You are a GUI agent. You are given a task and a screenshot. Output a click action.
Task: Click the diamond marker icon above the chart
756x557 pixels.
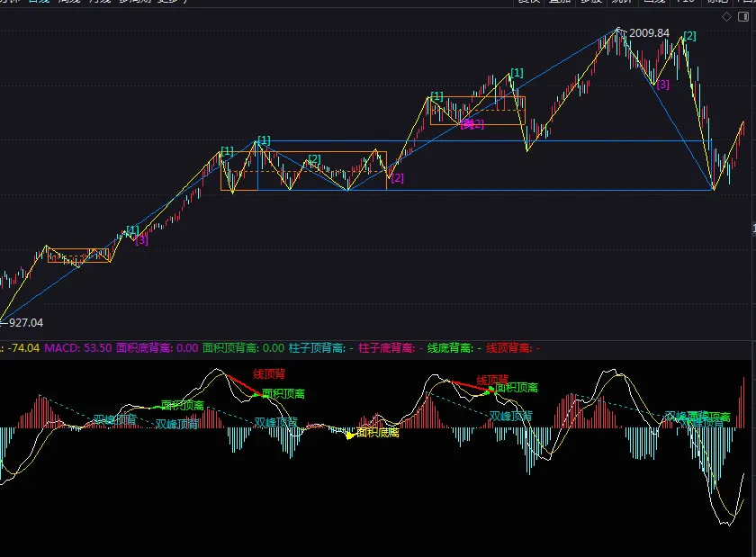tap(726, 17)
